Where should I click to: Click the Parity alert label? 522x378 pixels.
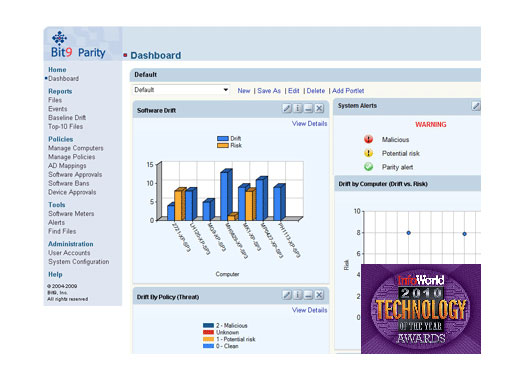(397, 167)
